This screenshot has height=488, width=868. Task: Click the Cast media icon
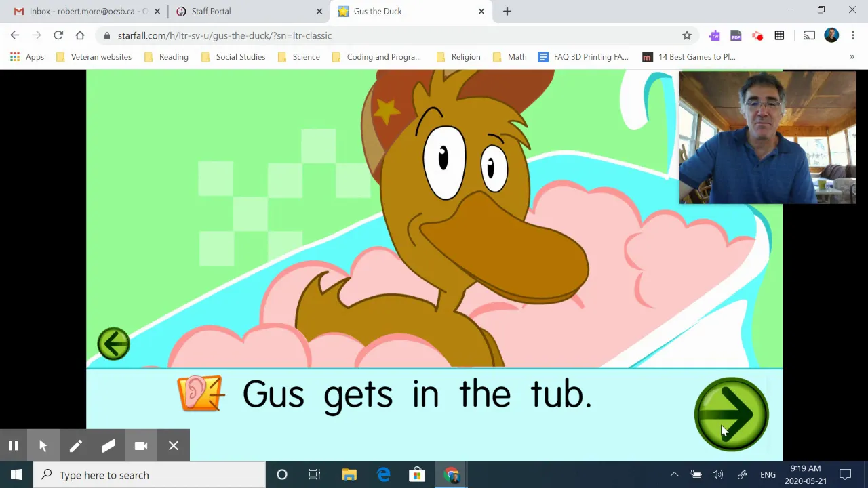tap(810, 35)
